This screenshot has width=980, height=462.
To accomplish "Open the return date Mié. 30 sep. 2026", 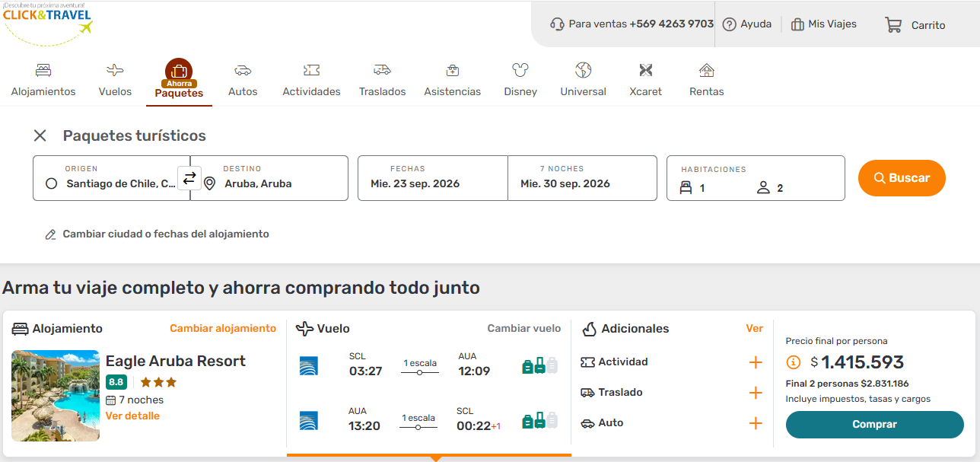I will tap(582, 178).
